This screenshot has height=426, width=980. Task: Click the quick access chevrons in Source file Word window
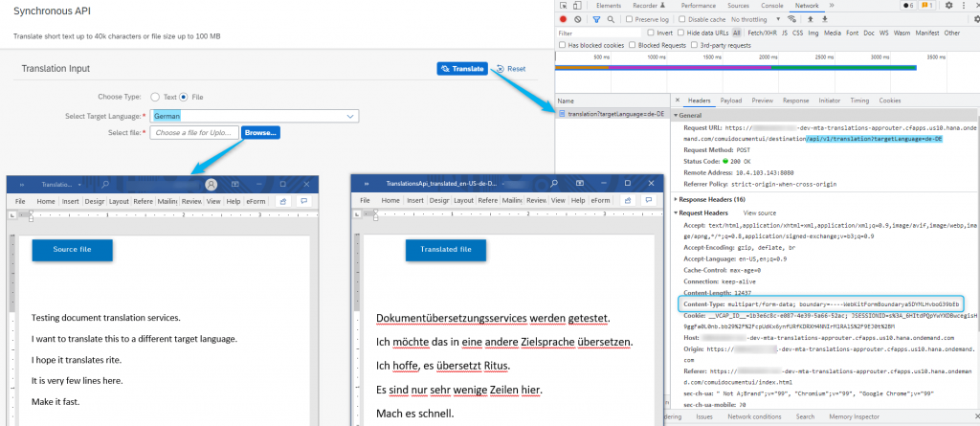22,185
